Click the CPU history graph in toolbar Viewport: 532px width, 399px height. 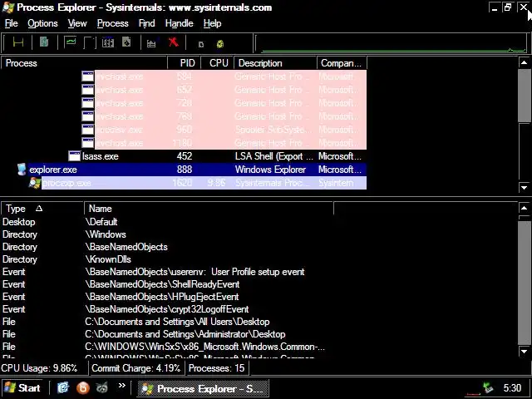[392, 44]
